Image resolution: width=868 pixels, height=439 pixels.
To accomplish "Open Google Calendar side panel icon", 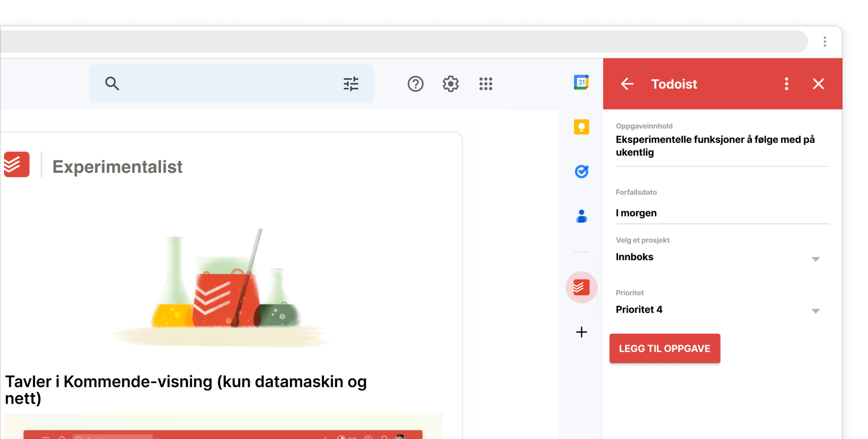I will [581, 82].
